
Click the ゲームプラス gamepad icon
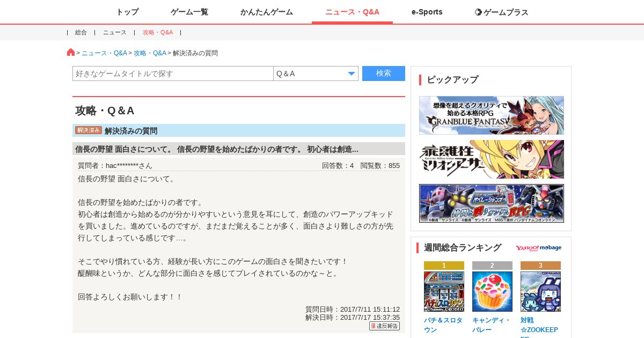[478, 12]
